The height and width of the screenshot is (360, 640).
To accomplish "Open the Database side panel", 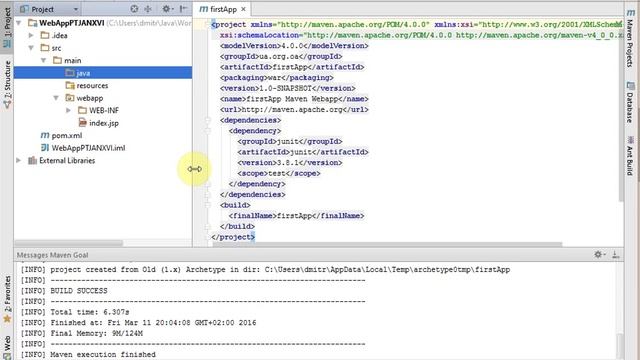I will pos(631,102).
